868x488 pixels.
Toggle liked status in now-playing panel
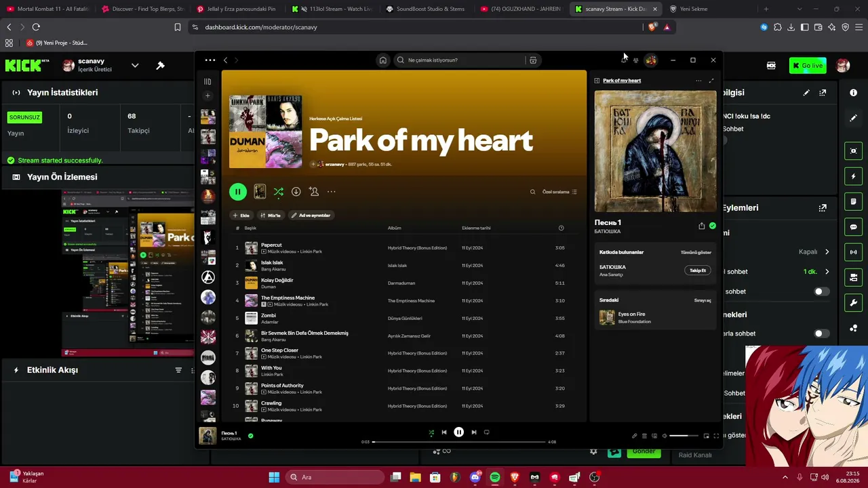[712, 226]
